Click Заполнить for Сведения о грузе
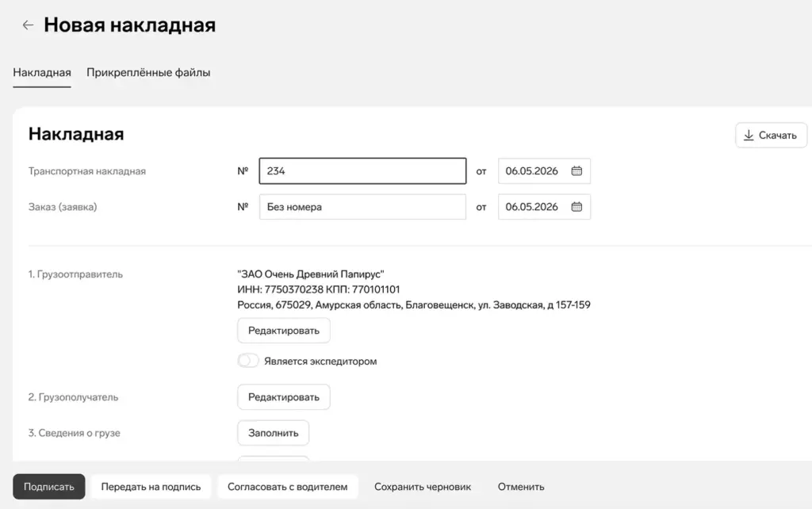The height and width of the screenshot is (509, 812). (274, 433)
